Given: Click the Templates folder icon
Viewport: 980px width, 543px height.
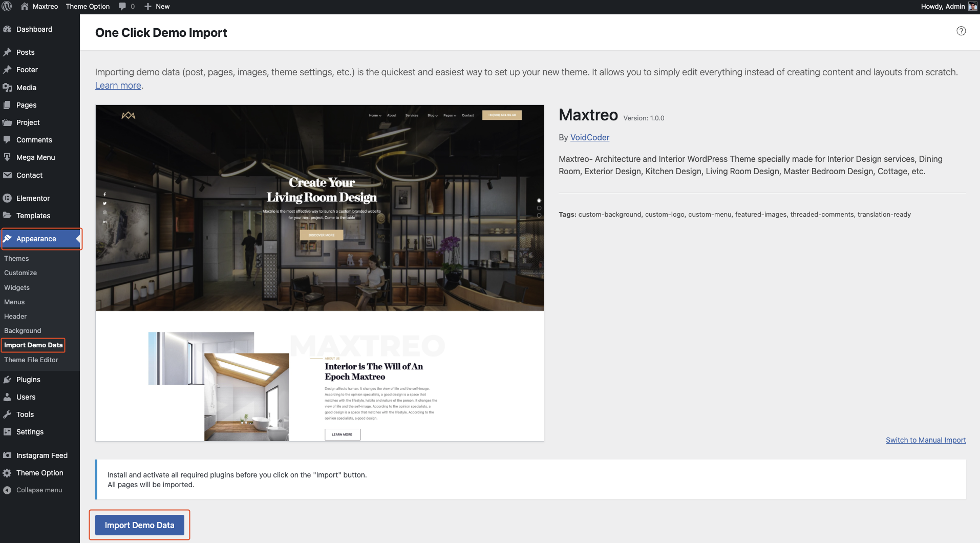Looking at the screenshot, I should point(7,216).
